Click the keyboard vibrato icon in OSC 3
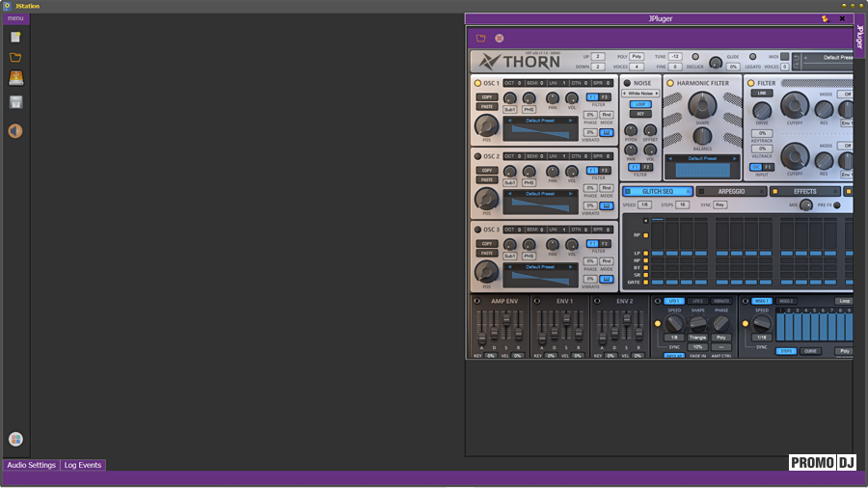The image size is (868, 488). coord(607,279)
